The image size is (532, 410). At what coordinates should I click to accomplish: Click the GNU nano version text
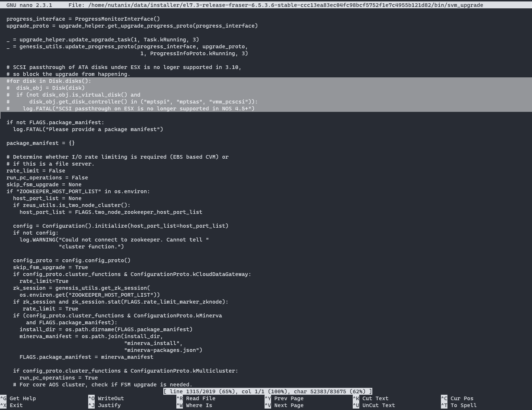tap(29, 5)
